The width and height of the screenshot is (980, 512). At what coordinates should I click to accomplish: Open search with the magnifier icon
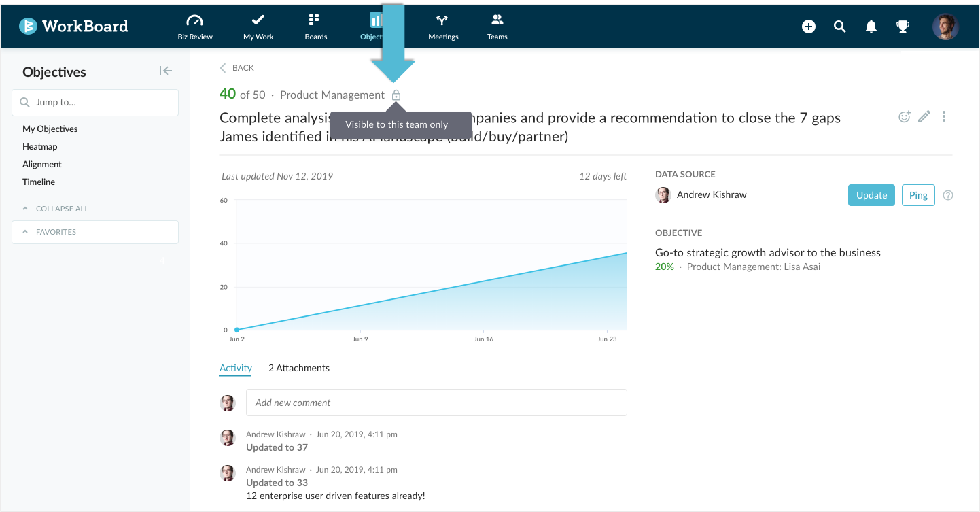coord(840,27)
